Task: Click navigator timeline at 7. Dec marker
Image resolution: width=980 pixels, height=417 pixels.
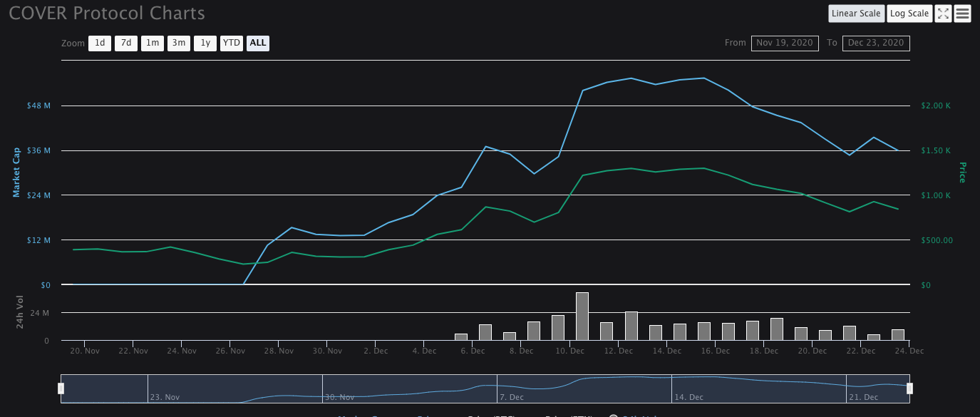Action: tap(511, 397)
